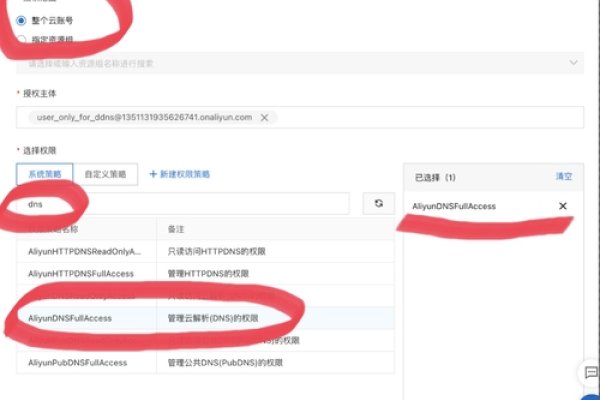Screen dimensions: 600x400
Task: Click 清空 to clear selected policies
Action: tap(564, 176)
